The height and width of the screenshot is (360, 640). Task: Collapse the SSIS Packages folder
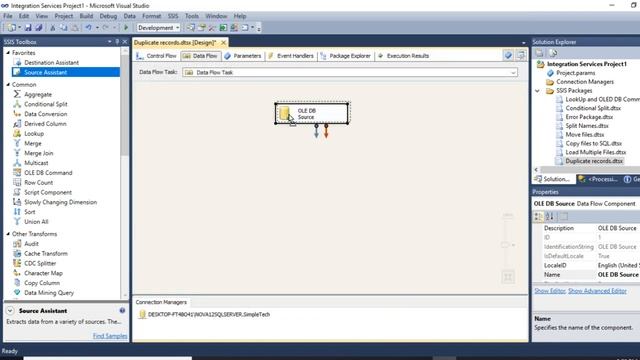coord(538,91)
